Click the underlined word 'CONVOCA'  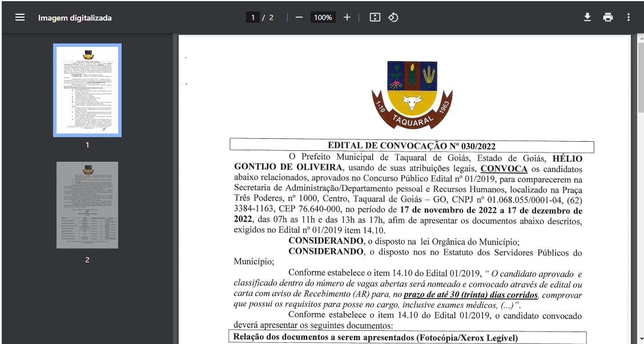click(504, 169)
